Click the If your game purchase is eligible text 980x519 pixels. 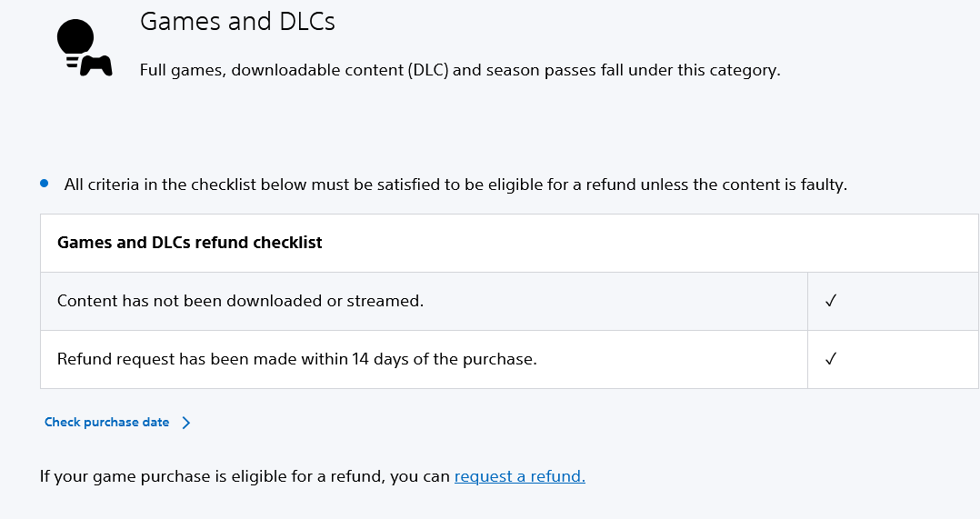(245, 476)
